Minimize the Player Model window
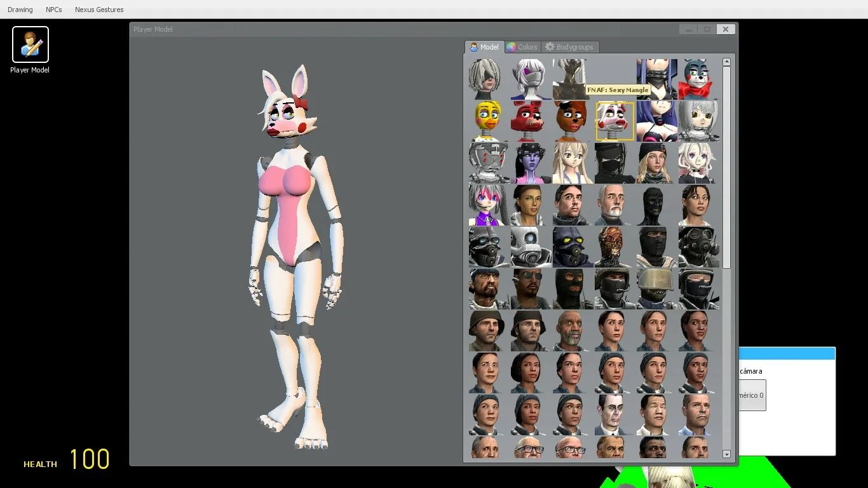The height and width of the screenshot is (488, 868). pyautogui.click(x=688, y=29)
